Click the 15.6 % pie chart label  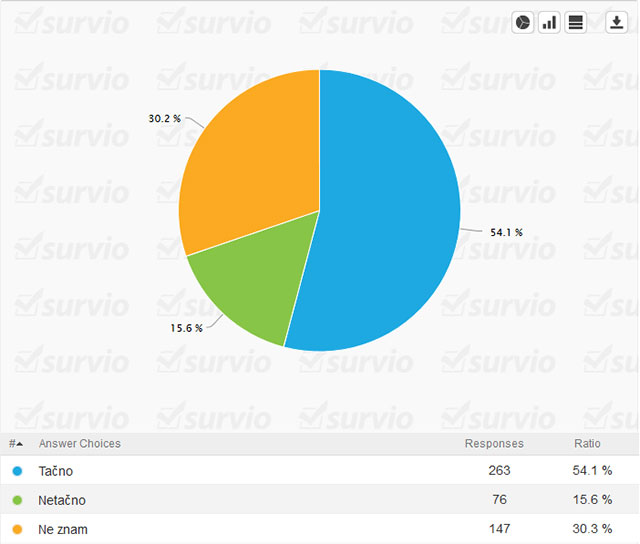pos(186,327)
